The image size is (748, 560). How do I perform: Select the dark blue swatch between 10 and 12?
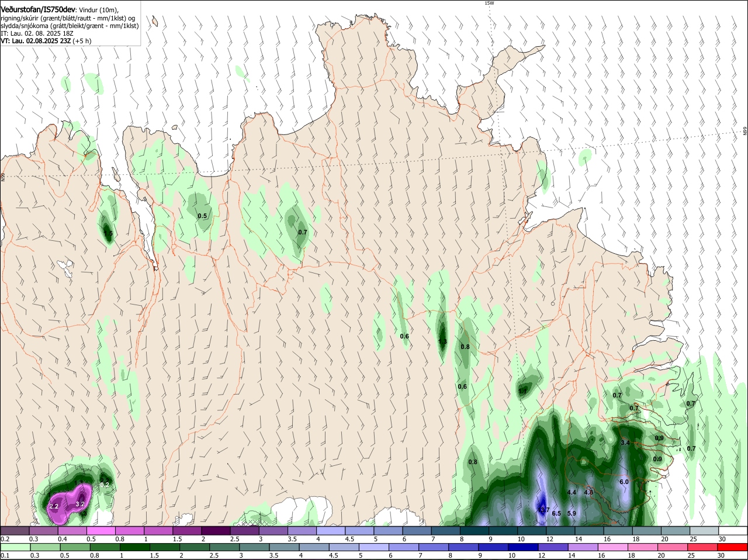click(523, 547)
